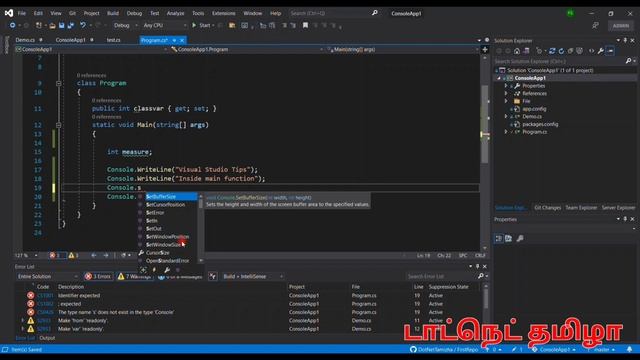Open the Analyze menu

click(x=176, y=13)
